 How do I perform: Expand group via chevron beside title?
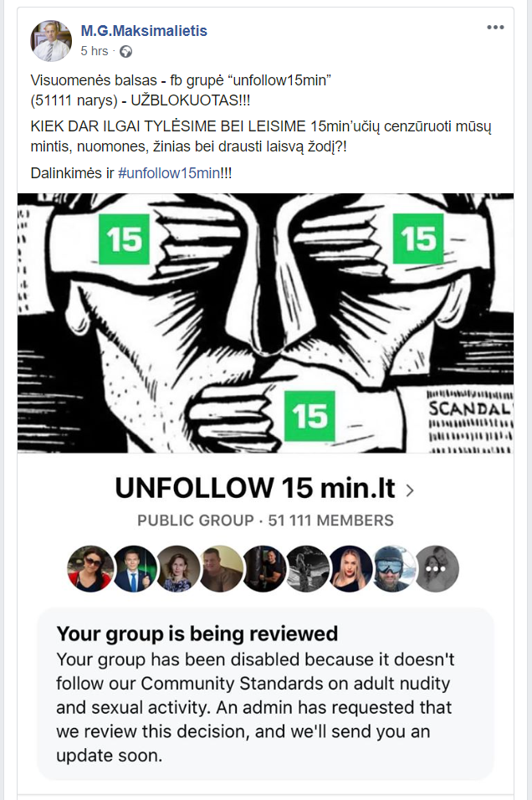pos(410,489)
